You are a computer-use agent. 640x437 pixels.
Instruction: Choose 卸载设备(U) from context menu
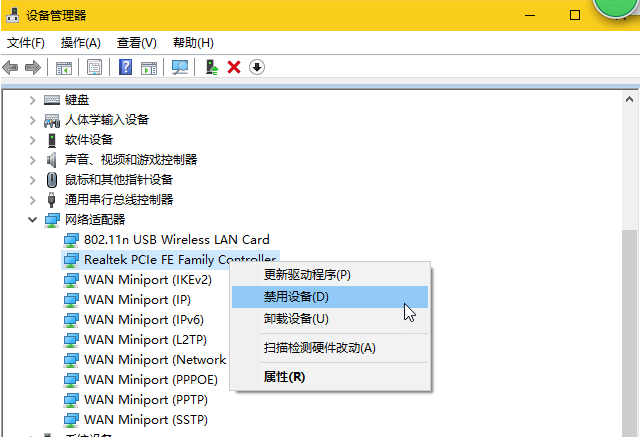tap(330, 319)
